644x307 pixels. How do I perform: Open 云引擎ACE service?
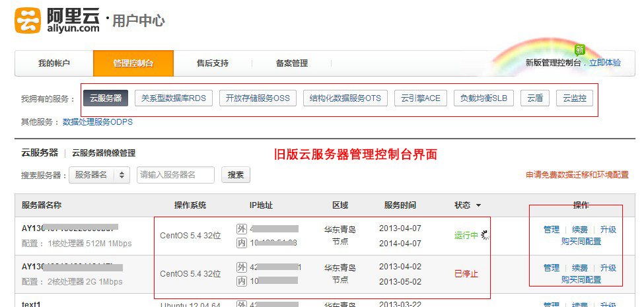421,98
